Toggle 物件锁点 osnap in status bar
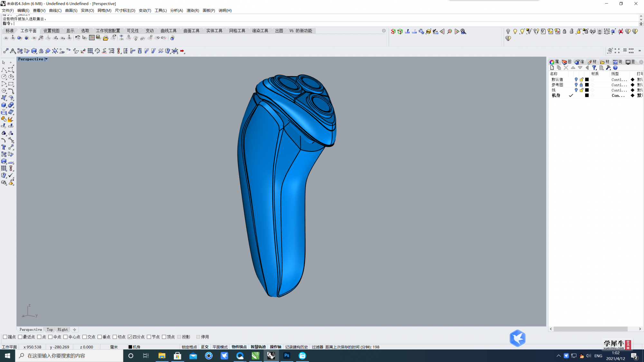This screenshot has height=362, width=644. [239, 347]
